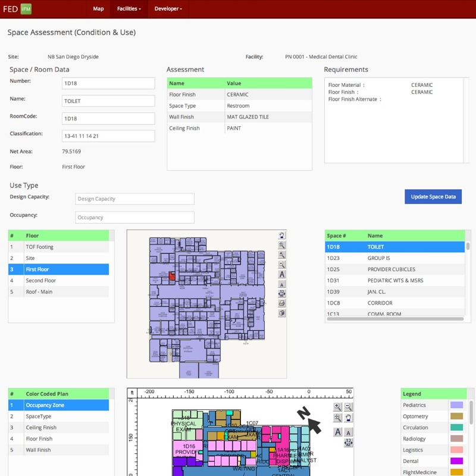
Task: Click small A text icon on color coded plan
Action: [x=348, y=433]
